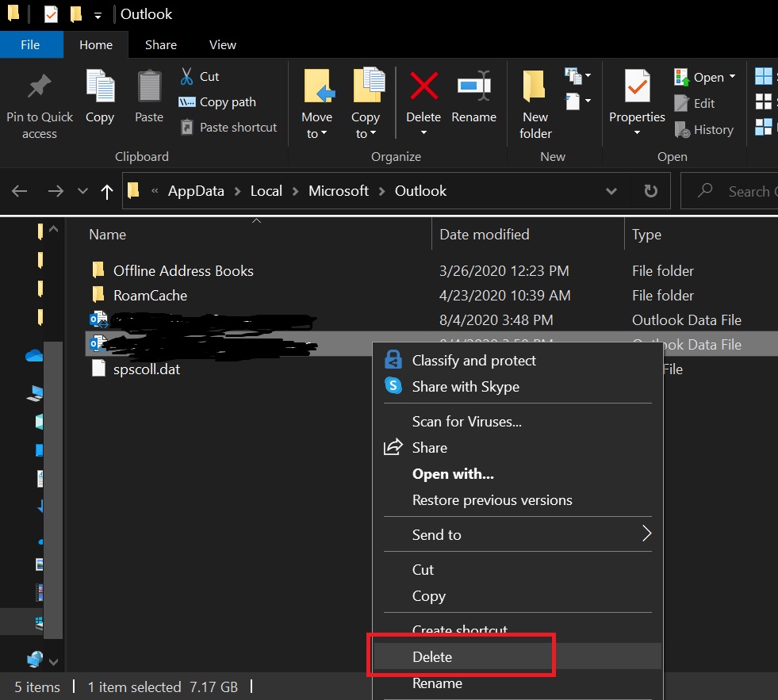Click the OneDrive icon in the sidebar
778x700 pixels.
(x=33, y=356)
